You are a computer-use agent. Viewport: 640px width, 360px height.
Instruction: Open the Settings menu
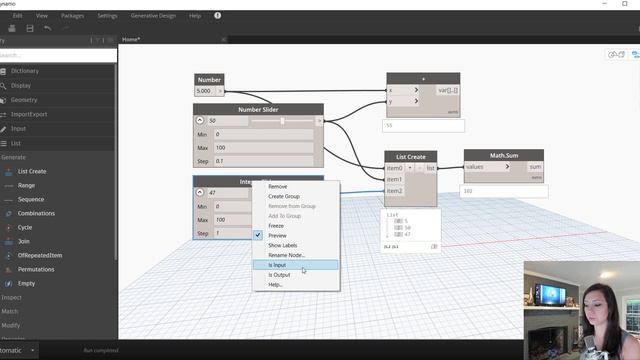click(107, 16)
